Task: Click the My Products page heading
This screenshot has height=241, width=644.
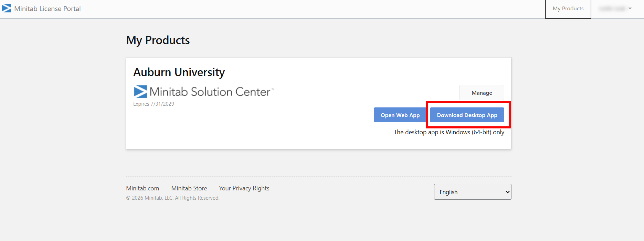Action: 158,40
